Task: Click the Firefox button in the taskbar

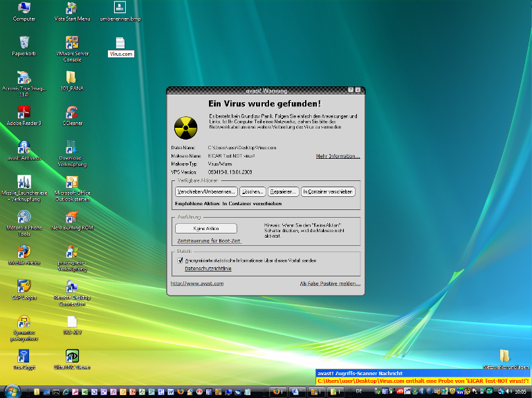Action: (279, 392)
